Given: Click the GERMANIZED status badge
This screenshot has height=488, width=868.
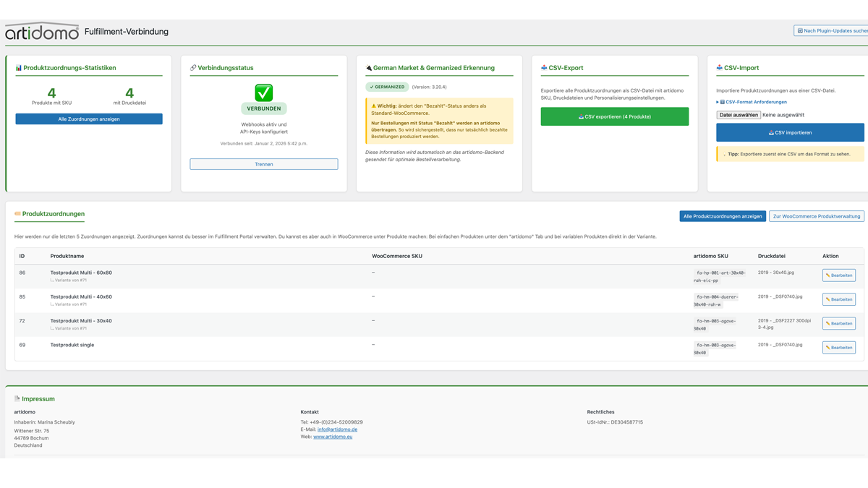Looking at the screenshot, I should 386,85.
